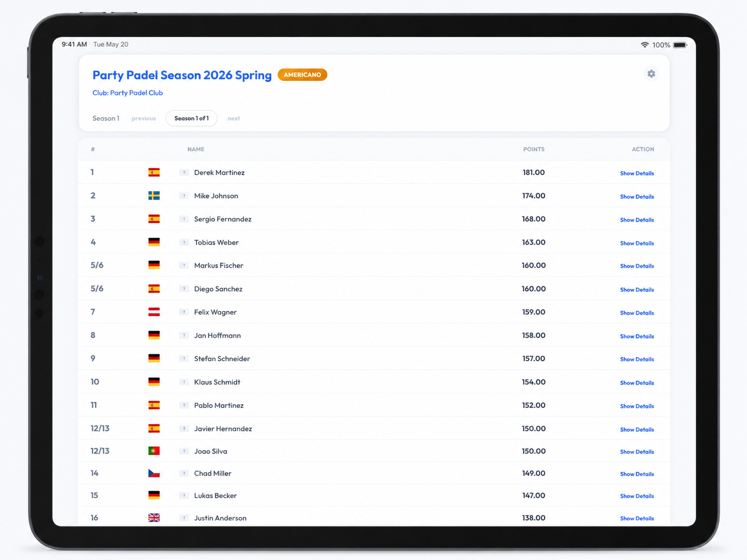Viewport: 747px width, 560px height.
Task: Click Germany flag beside Tobias Weber
Action: (154, 242)
